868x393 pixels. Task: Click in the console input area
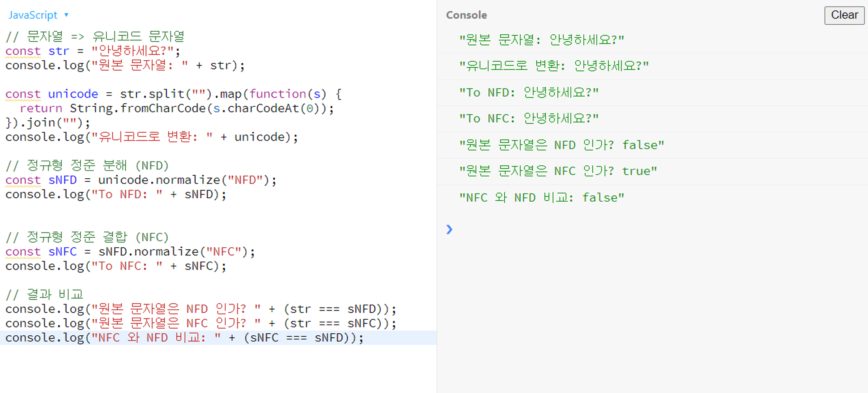click(x=660, y=229)
